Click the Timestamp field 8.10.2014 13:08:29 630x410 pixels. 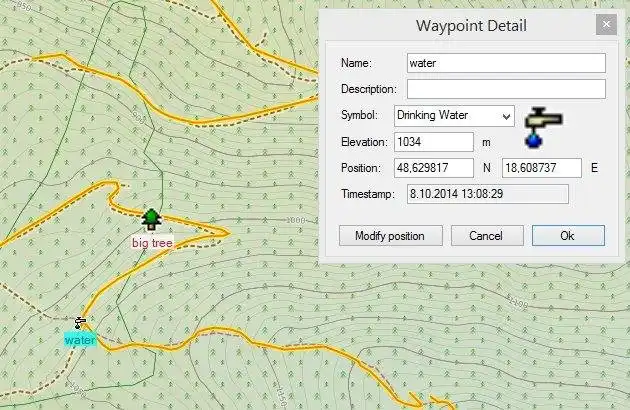pyautogui.click(x=488, y=194)
